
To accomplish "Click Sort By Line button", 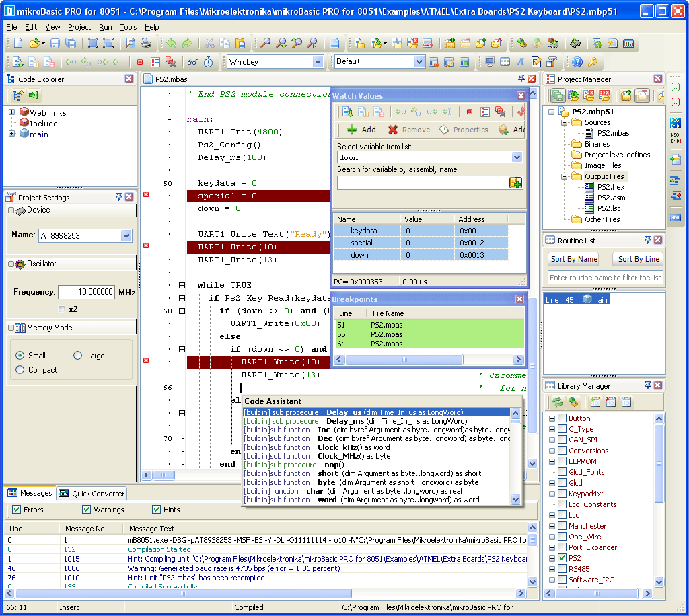I will click(x=639, y=259).
